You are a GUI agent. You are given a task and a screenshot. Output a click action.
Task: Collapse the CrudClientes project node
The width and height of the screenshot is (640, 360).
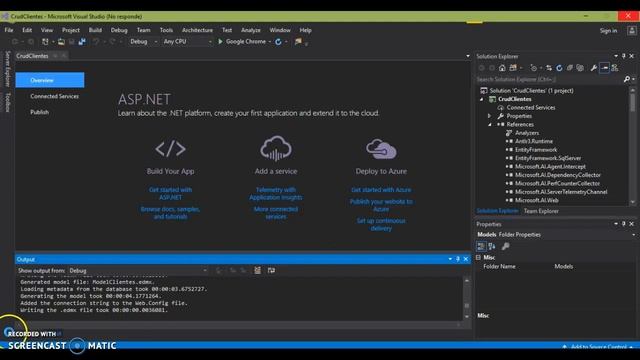click(x=482, y=99)
